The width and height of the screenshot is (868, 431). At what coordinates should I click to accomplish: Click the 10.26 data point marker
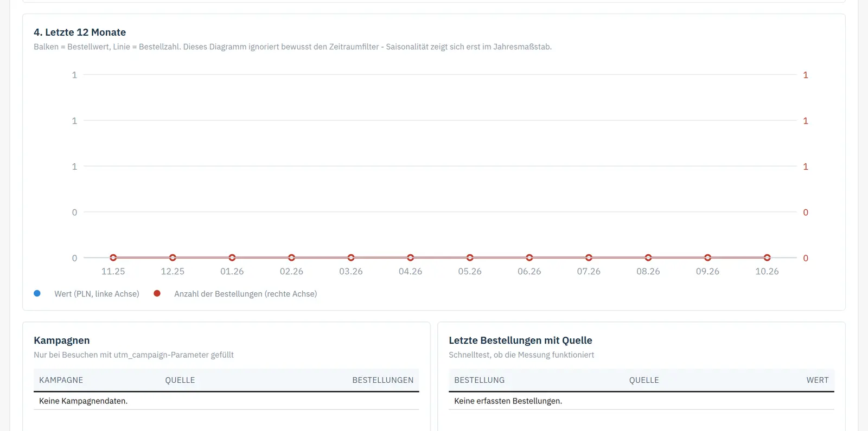(767, 258)
